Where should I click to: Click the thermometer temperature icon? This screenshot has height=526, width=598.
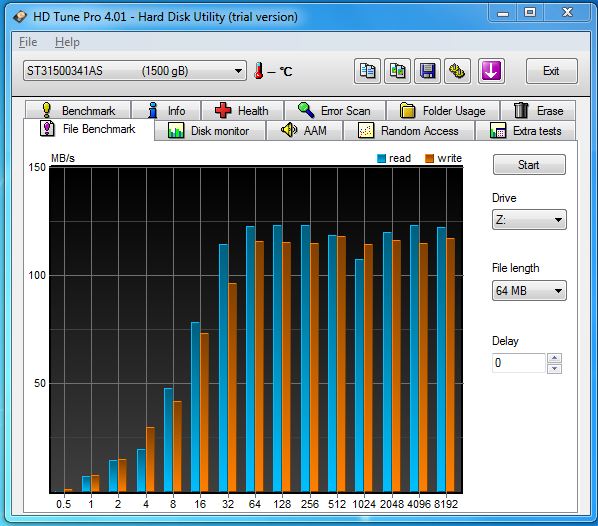[x=259, y=71]
